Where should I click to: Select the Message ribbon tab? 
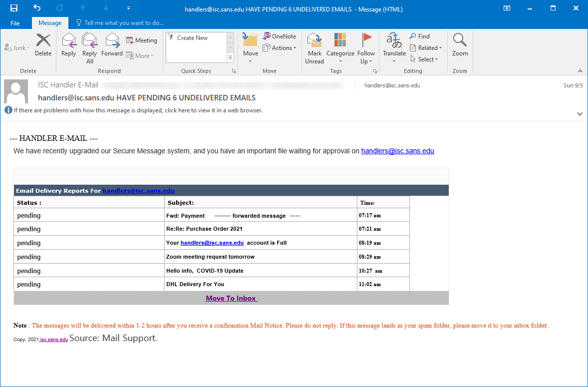click(x=50, y=23)
